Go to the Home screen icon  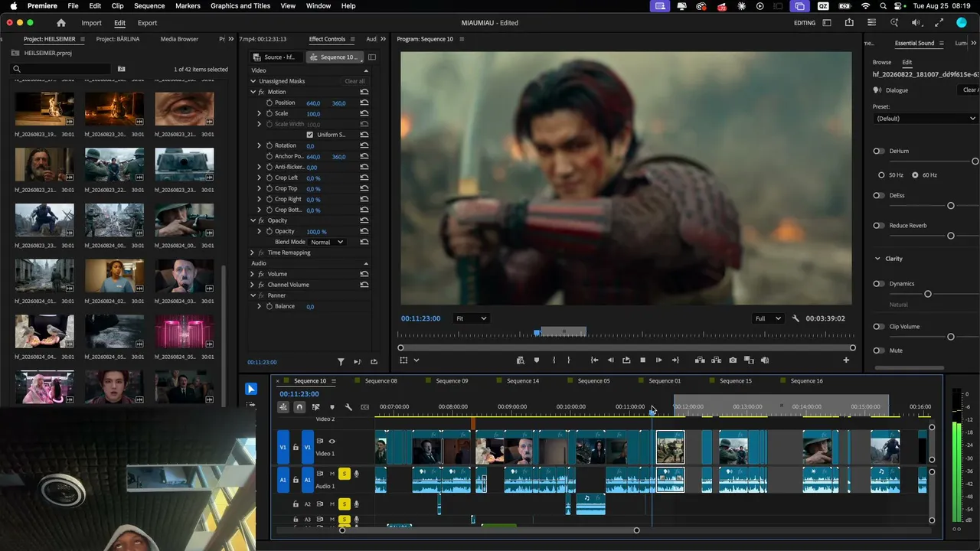[x=61, y=23]
